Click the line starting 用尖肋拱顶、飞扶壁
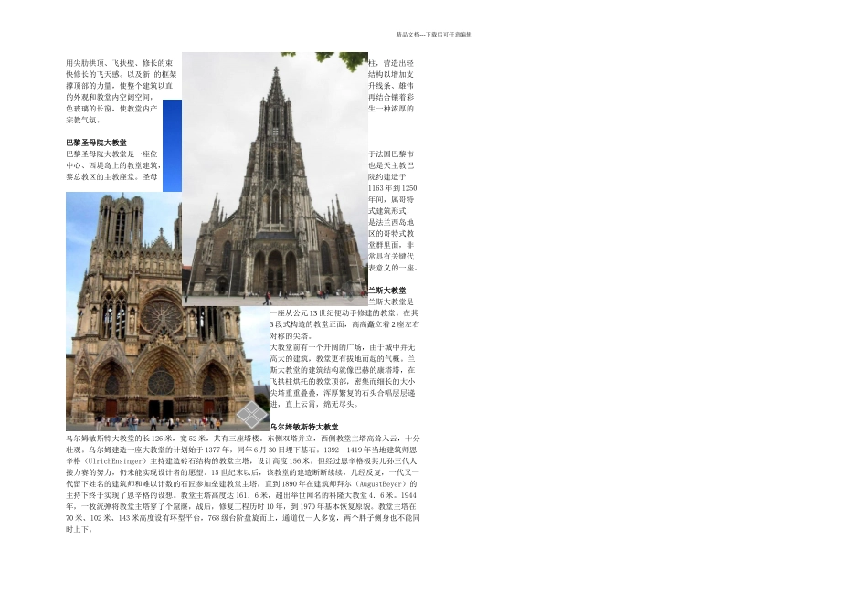 [120, 63]
